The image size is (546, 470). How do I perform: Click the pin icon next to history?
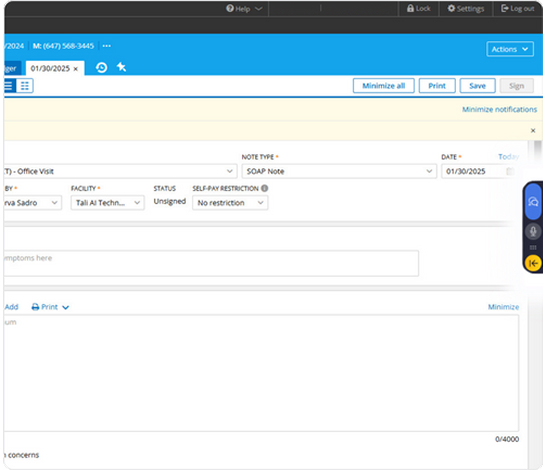[x=121, y=67]
